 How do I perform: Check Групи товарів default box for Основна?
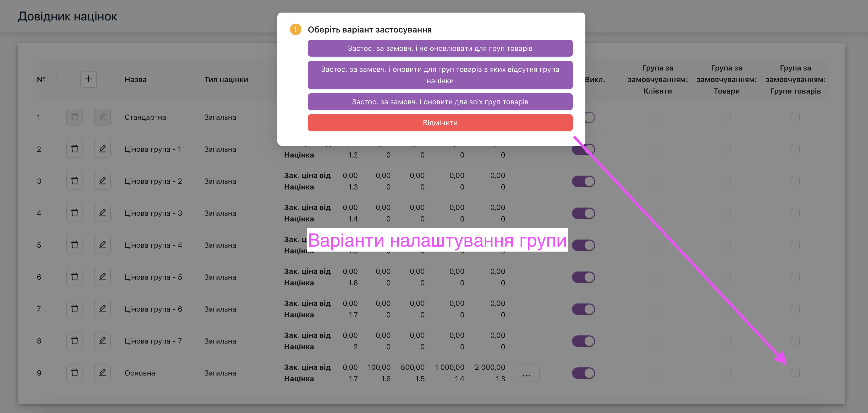coord(795,373)
